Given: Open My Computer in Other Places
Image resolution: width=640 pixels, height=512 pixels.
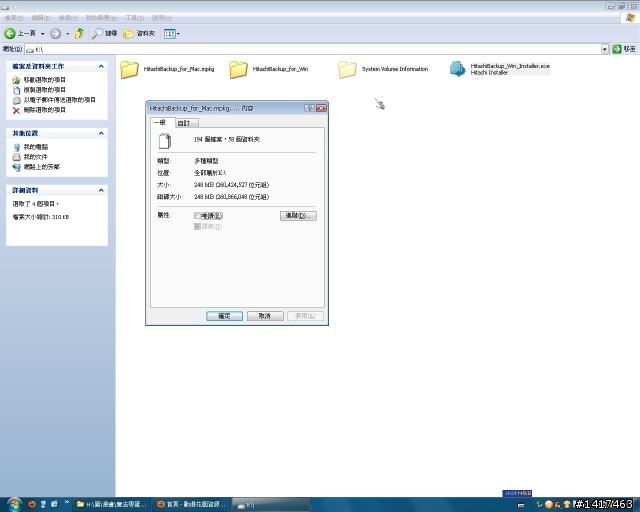Looking at the screenshot, I should [x=31, y=147].
